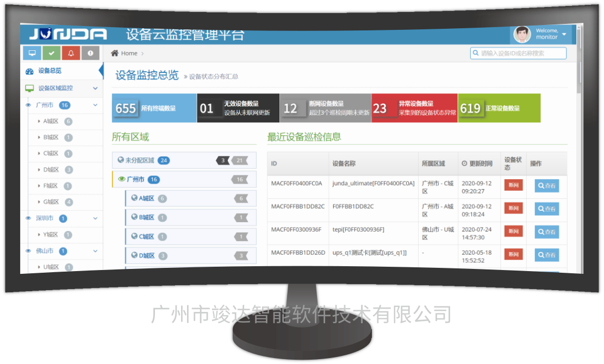
Task: Click the globe icon beside 未分配区域
Action: (x=122, y=160)
